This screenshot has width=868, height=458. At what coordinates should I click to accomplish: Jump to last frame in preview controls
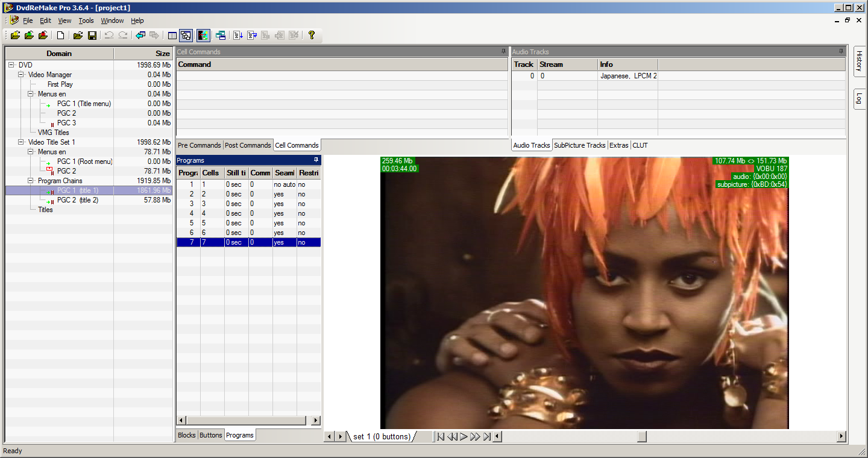click(486, 436)
